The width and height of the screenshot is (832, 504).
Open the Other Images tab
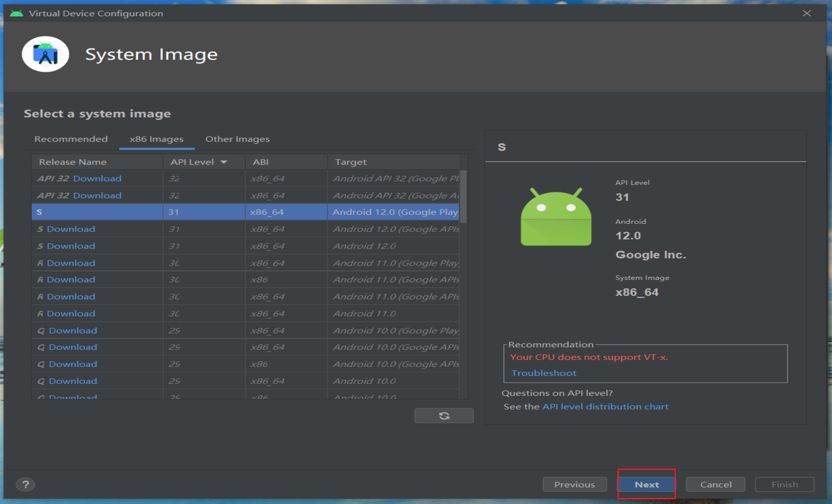237,139
